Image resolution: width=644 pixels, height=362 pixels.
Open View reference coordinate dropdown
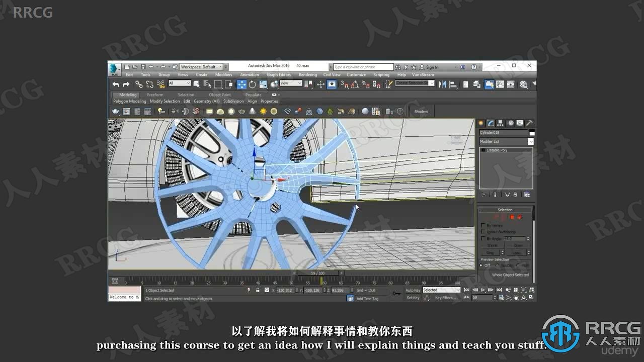(x=291, y=83)
